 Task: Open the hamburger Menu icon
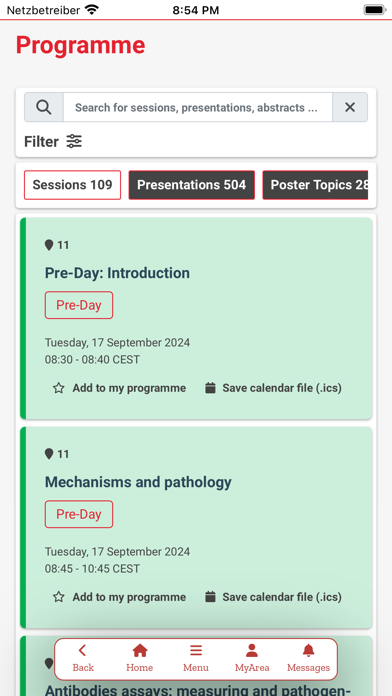pyautogui.click(x=196, y=651)
